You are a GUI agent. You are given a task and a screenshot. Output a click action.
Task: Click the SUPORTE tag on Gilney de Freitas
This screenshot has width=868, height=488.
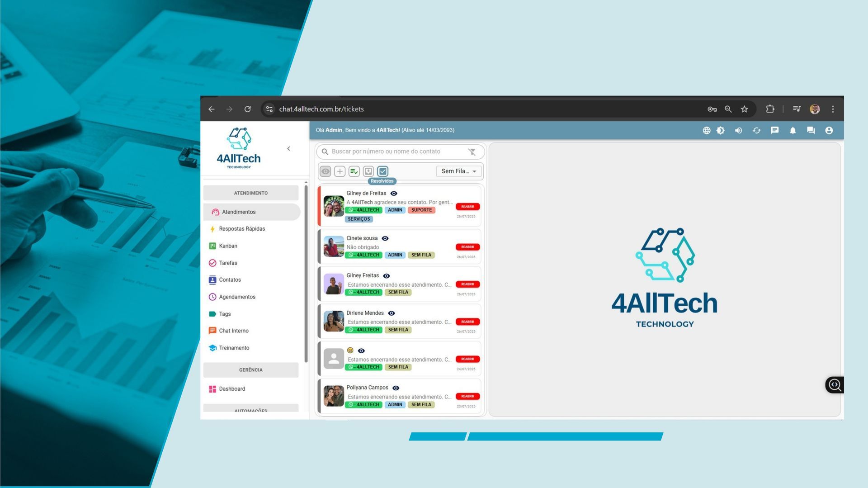coord(421,210)
